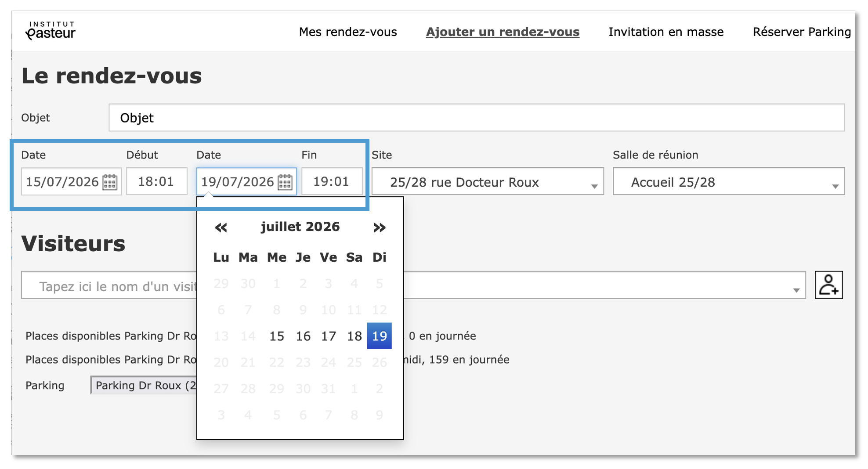Click disabled day 31 in calendar
This screenshot has height=469, width=868.
click(x=329, y=389)
